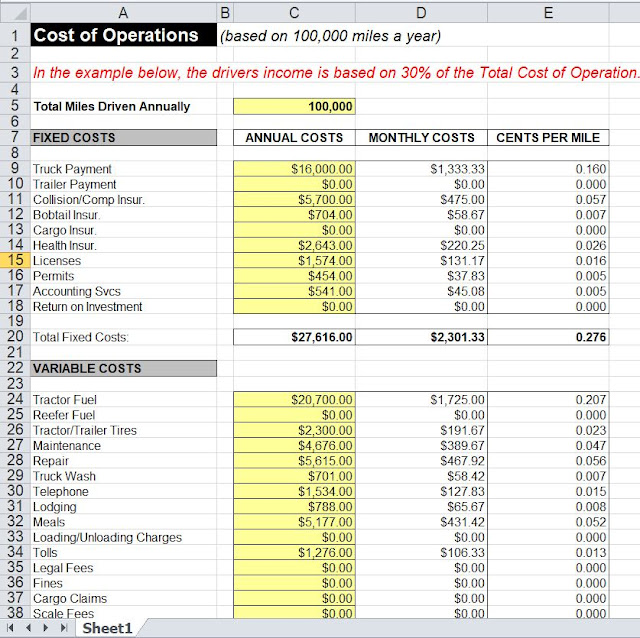Click the CENTS PER MILE column heading
This screenshot has width=640, height=638.
pos(548,138)
